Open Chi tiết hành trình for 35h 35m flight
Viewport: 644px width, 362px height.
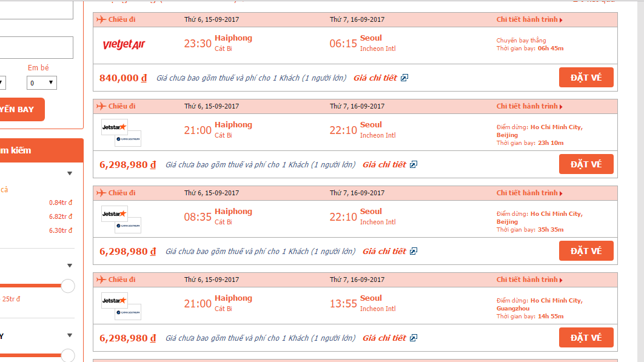(x=529, y=193)
